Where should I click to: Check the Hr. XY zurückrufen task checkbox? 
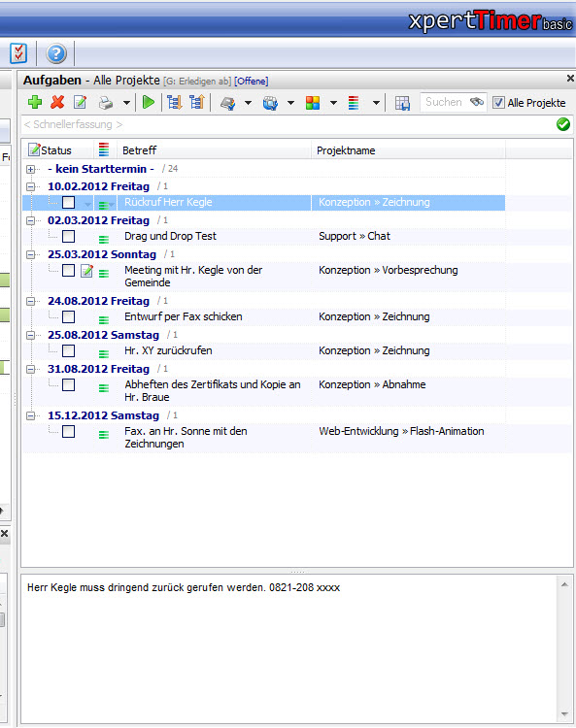coord(68,350)
